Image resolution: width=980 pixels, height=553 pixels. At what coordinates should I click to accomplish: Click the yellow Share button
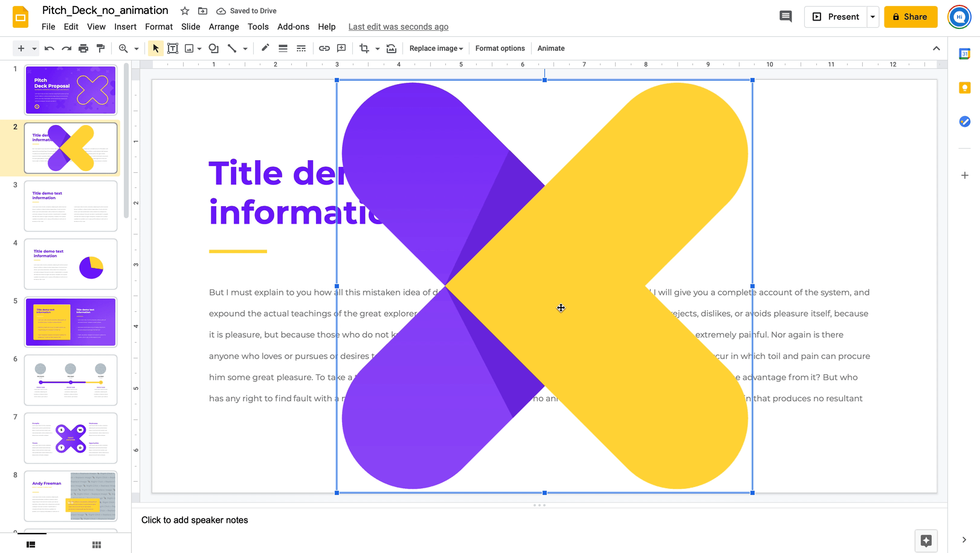pyautogui.click(x=911, y=17)
